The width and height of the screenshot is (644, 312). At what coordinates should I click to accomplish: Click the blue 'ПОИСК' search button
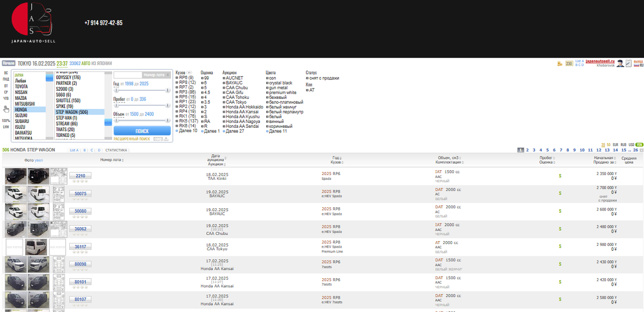click(142, 130)
